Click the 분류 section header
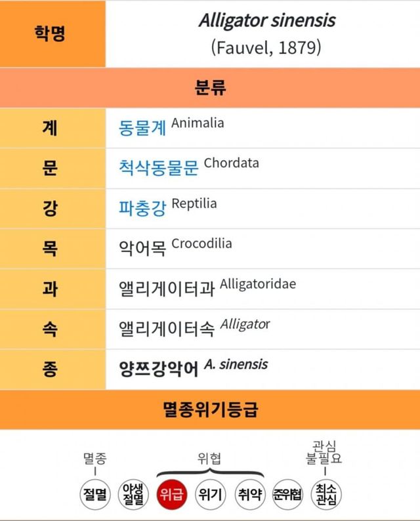Screen dimensions: 420x521 [210, 89]
